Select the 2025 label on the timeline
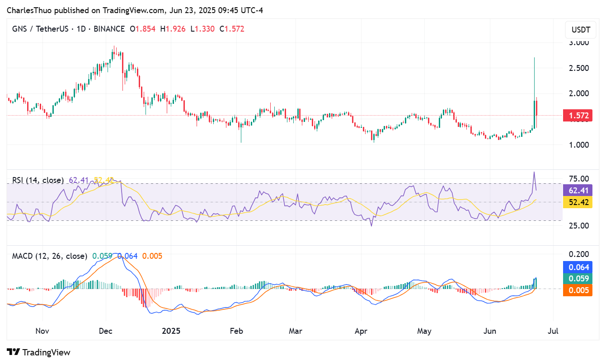This screenshot has width=606, height=364. tap(171, 331)
